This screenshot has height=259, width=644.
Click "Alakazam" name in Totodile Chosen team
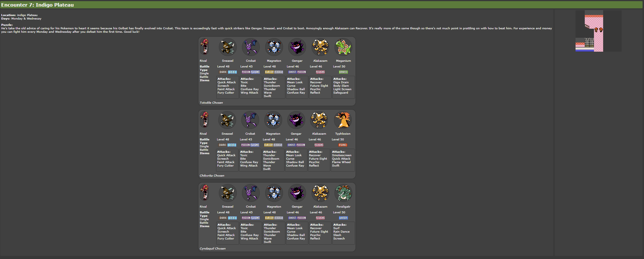[x=320, y=61]
